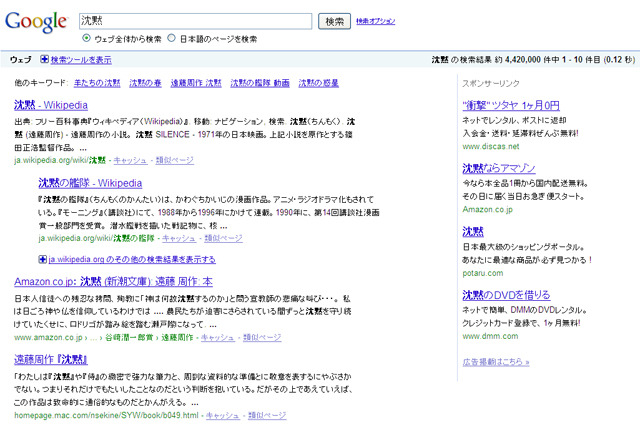Expand more ja.wikipedia.org results plus icon
The height and width of the screenshot is (425, 640).
(42, 259)
